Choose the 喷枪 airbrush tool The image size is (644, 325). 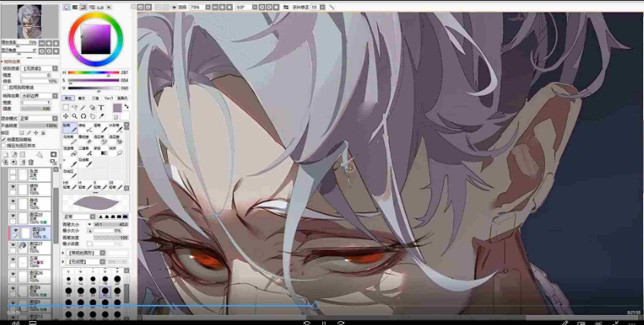[x=85, y=127]
